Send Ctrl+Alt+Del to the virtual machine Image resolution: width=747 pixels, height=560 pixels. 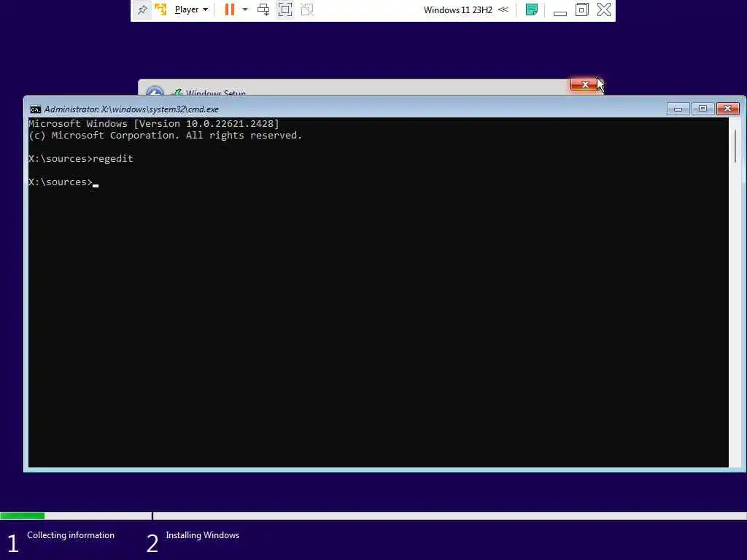pyautogui.click(x=263, y=9)
